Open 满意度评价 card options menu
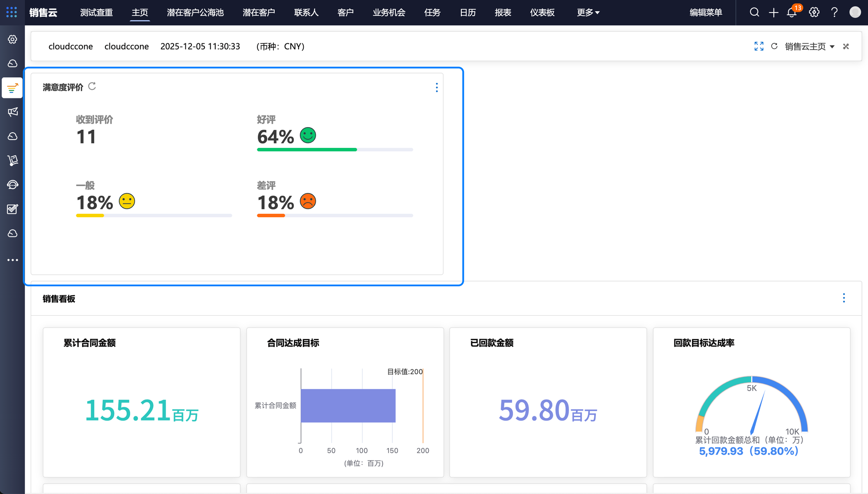The image size is (868, 494). point(437,88)
